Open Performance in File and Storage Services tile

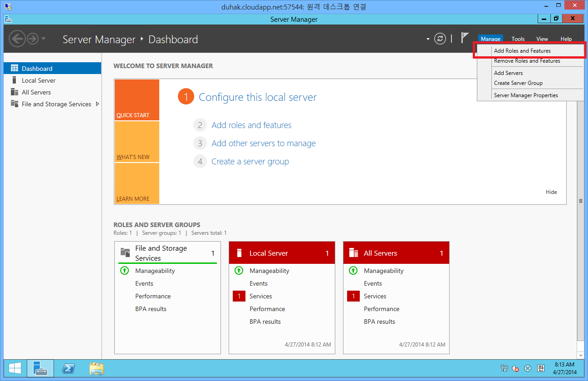click(x=153, y=296)
